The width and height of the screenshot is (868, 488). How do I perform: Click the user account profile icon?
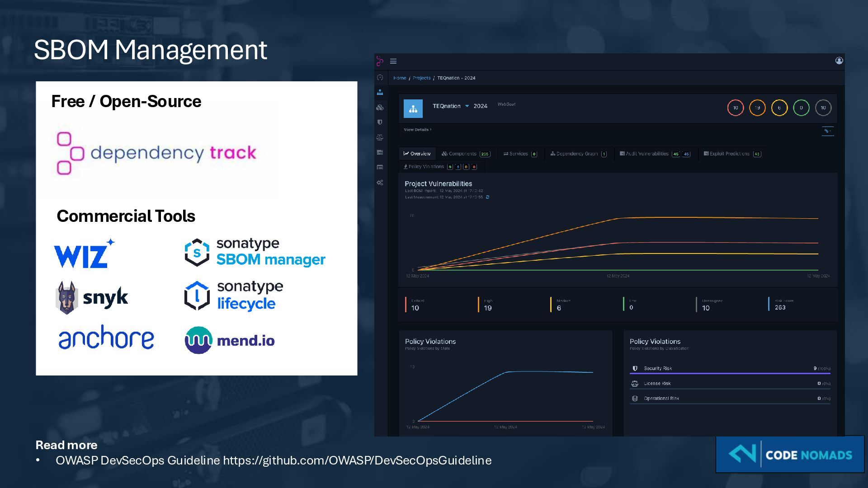point(839,61)
